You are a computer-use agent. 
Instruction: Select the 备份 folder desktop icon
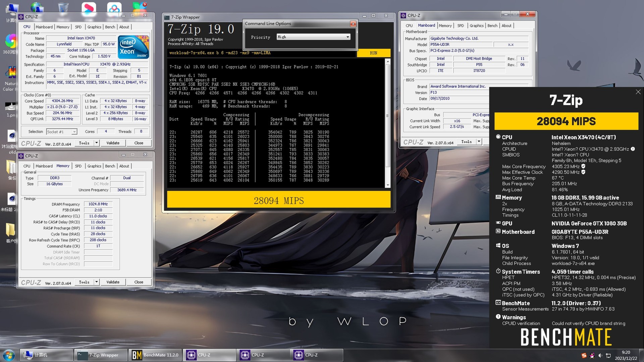pyautogui.click(x=11, y=169)
